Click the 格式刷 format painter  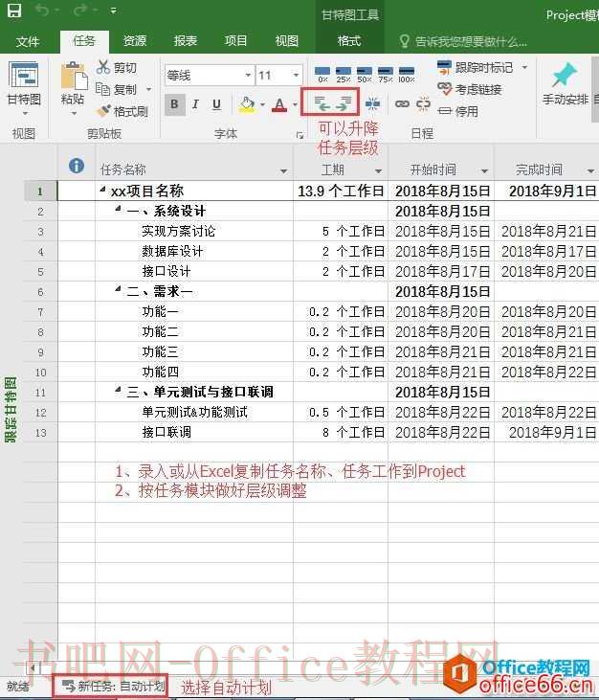click(122, 111)
